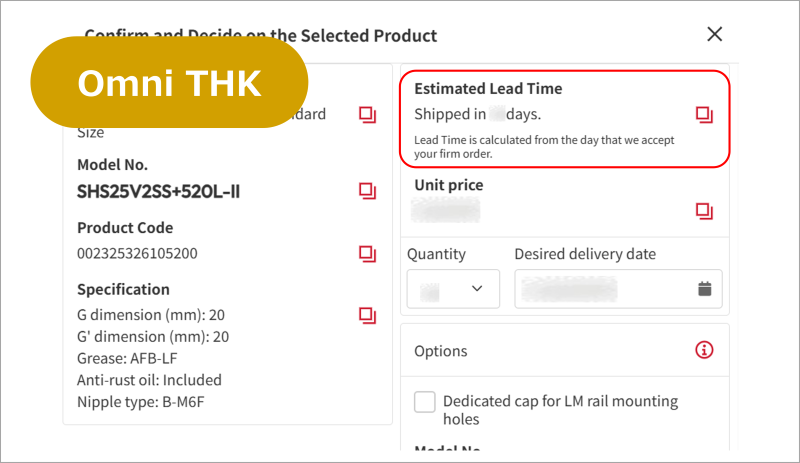Image resolution: width=800 pixels, height=463 pixels.
Task: Click the Omni THK badge
Action: (x=169, y=83)
